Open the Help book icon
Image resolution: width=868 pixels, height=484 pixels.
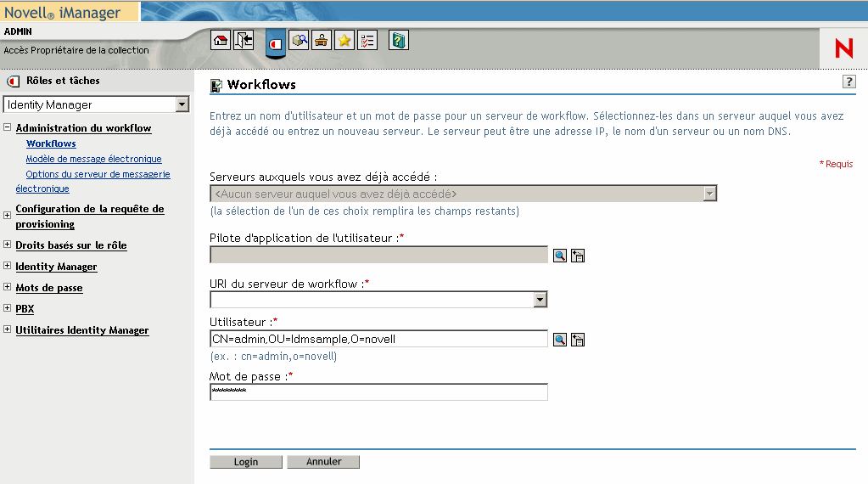click(399, 41)
